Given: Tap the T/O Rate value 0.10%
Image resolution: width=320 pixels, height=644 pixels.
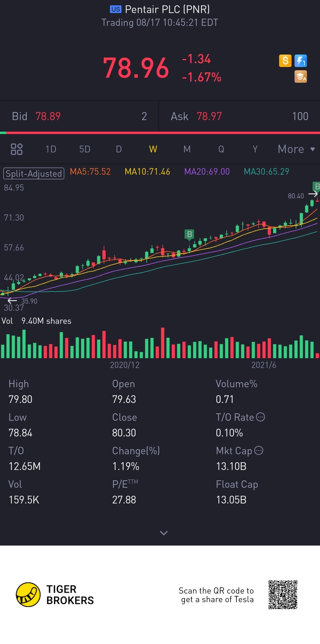Looking at the screenshot, I should (229, 433).
